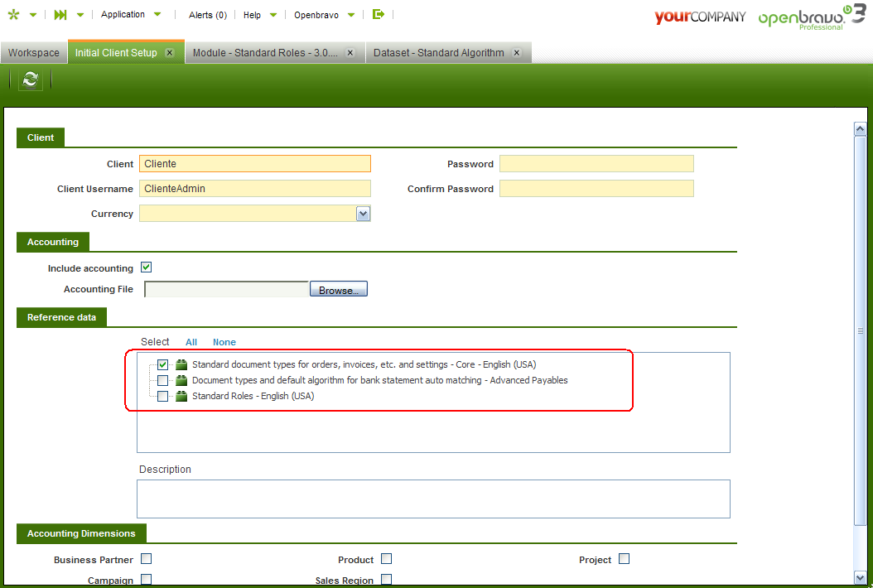Click the Client section header

[40, 137]
